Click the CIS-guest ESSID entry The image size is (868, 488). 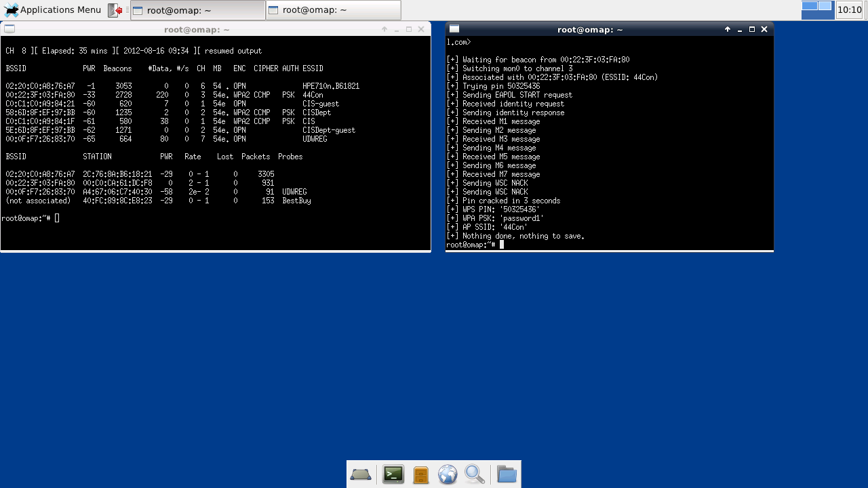pyautogui.click(x=321, y=104)
